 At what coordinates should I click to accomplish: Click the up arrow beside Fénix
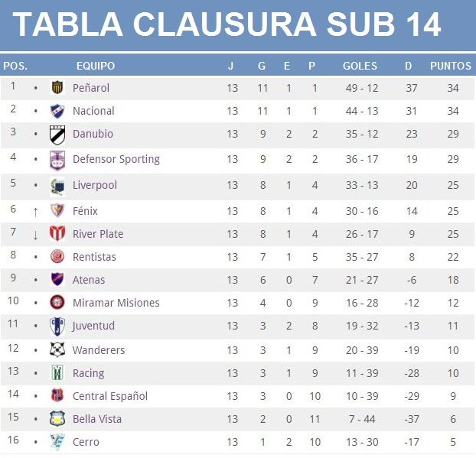point(35,213)
